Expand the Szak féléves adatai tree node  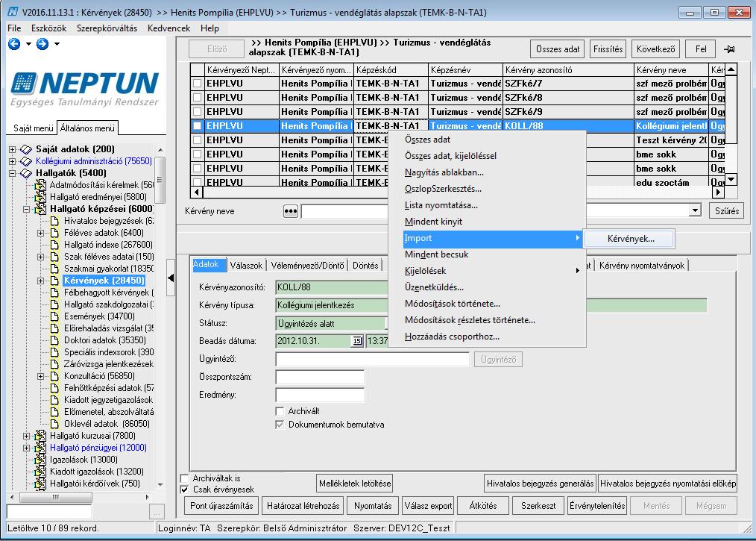(41, 257)
